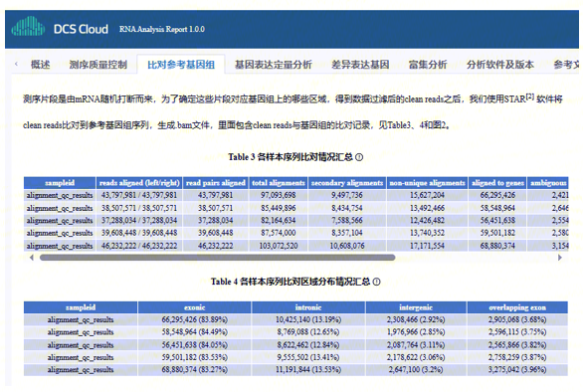Click RNA Analysis Report 1.0.0 header text

(x=162, y=29)
